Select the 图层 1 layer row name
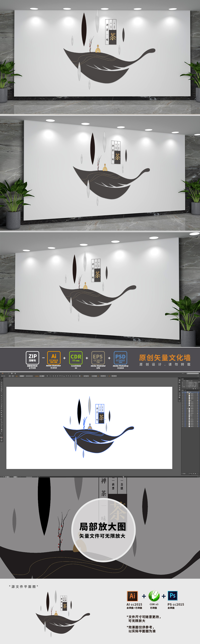The height and width of the screenshot is (644, 200). (190, 392)
